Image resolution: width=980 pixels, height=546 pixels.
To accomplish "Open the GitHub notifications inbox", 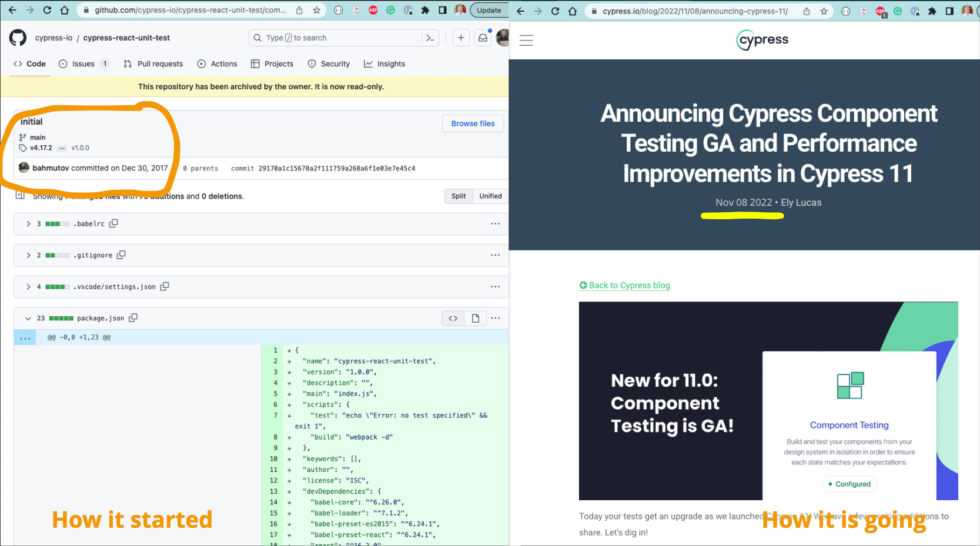I will click(x=483, y=38).
